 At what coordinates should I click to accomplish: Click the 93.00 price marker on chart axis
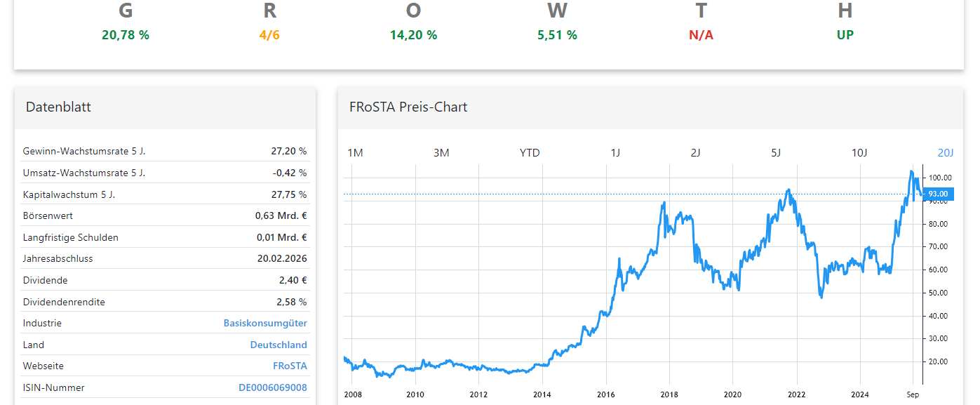point(938,194)
